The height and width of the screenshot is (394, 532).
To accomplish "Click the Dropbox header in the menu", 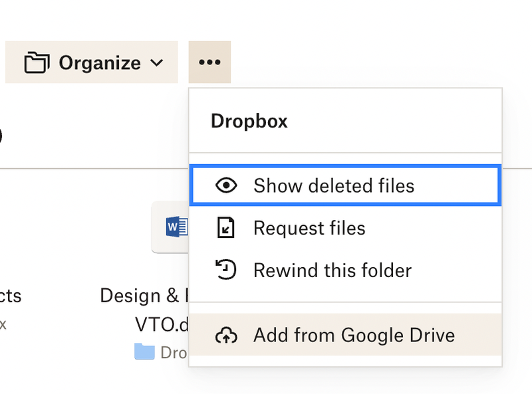I will pyautogui.click(x=247, y=121).
